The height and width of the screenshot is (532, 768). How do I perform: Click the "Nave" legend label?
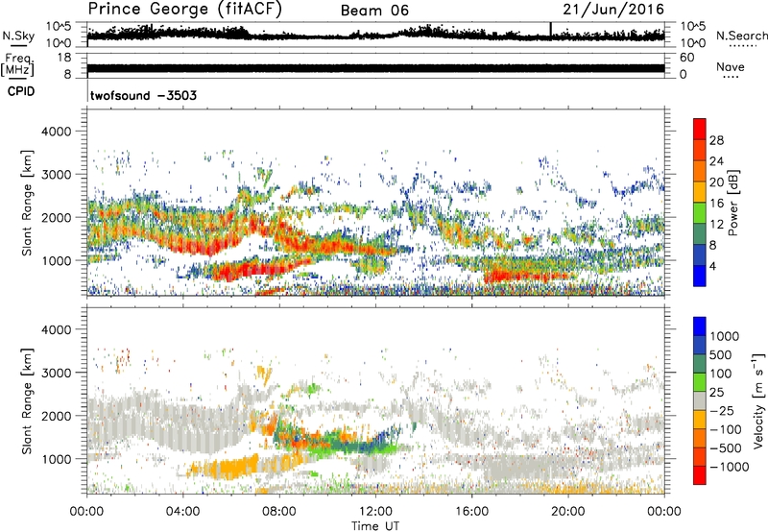(x=731, y=66)
